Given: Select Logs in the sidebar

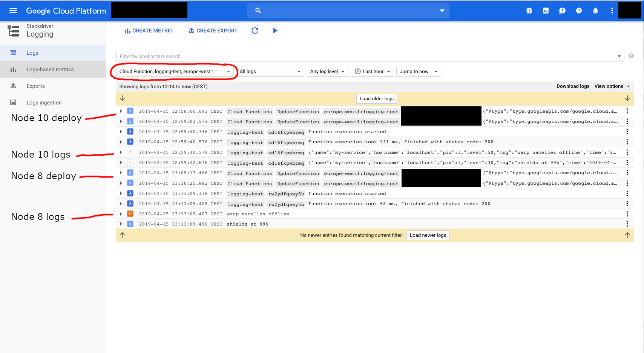Looking at the screenshot, I should pyautogui.click(x=53, y=53).
